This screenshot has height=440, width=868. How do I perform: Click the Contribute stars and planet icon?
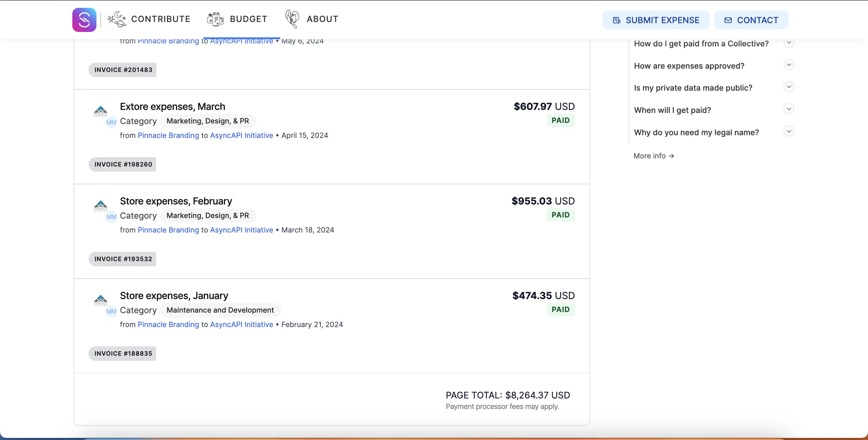117,19
